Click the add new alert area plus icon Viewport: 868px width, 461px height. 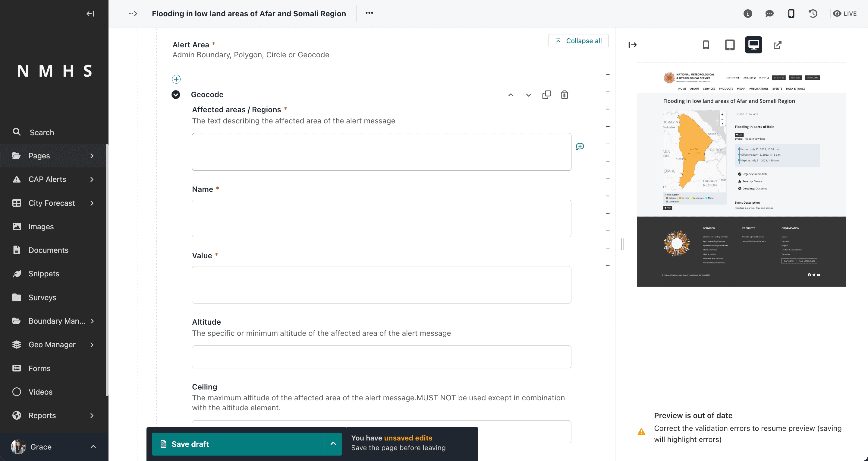(x=176, y=79)
